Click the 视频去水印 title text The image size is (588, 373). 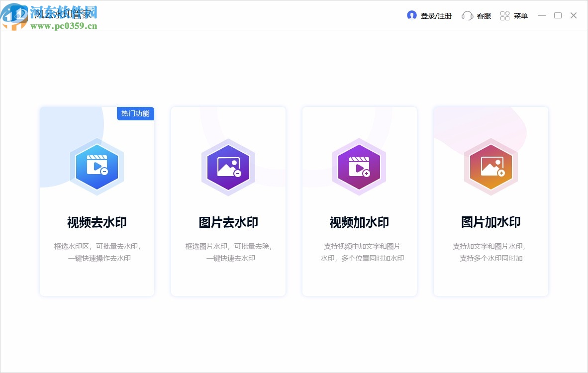[x=97, y=222]
